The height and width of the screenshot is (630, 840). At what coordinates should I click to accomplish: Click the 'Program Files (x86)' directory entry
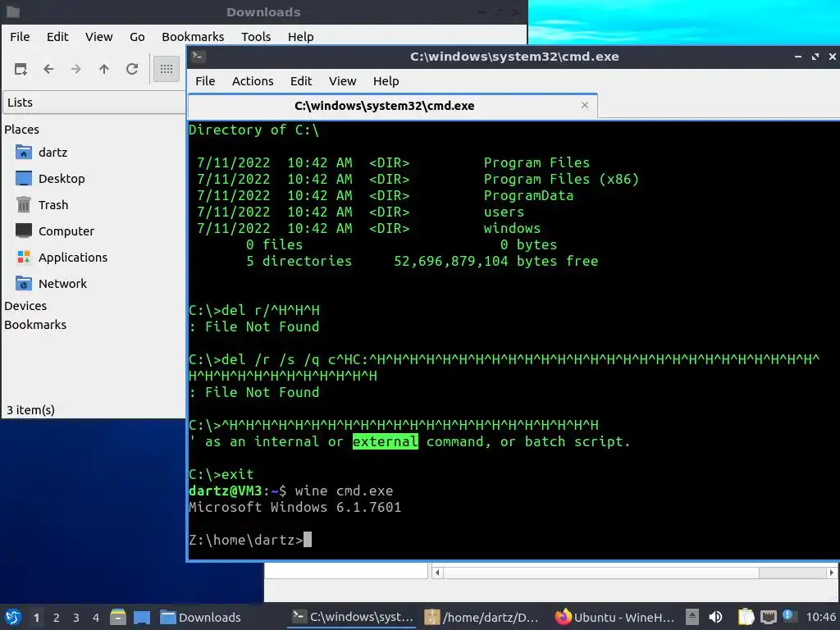tap(561, 180)
